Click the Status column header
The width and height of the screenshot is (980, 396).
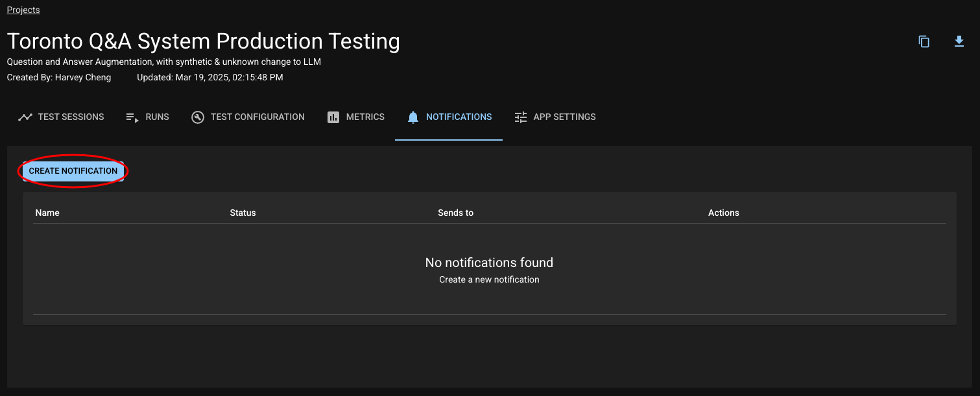point(243,213)
